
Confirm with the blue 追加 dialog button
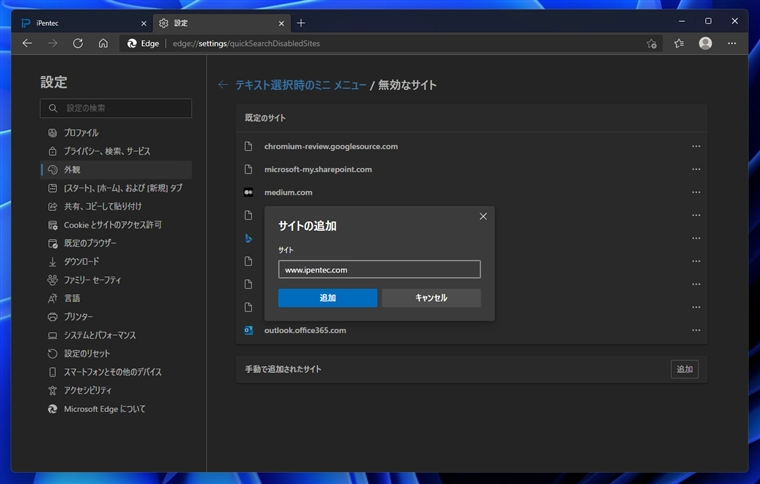[328, 297]
